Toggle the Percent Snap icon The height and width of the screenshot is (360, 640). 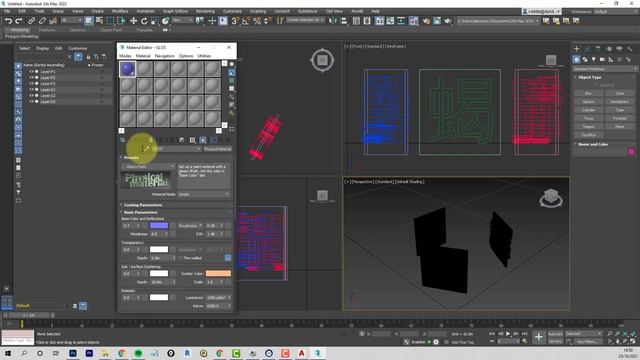point(257,21)
